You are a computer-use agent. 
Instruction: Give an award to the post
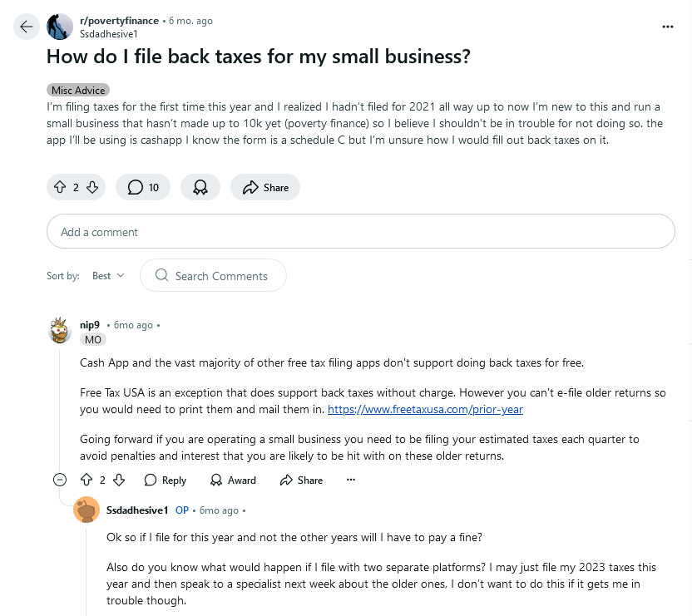coord(200,188)
